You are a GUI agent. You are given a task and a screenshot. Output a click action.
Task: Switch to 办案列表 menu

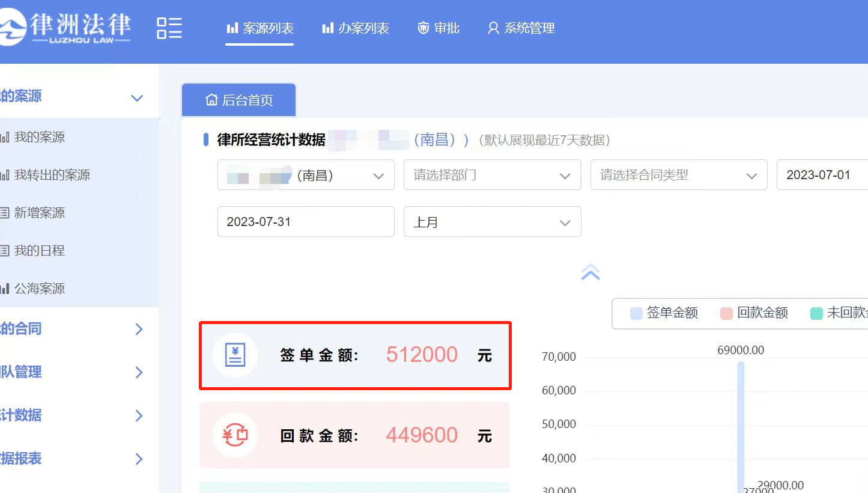pos(356,28)
